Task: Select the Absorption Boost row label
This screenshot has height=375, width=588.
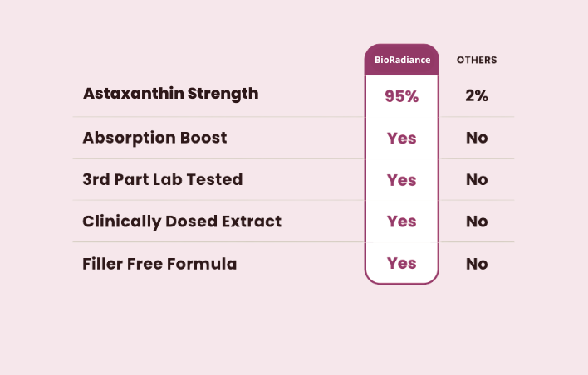Action: coord(154,139)
